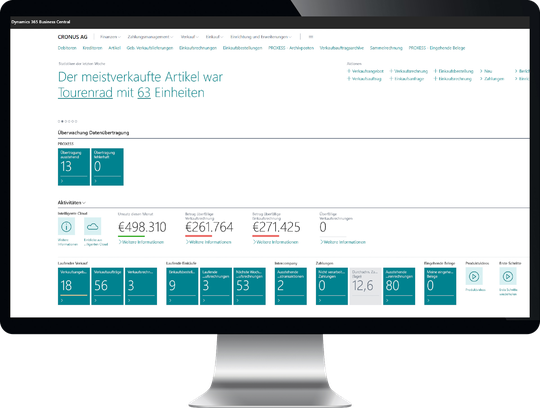The width and height of the screenshot is (540, 408).
Task: Click Dynamics 365 Business Central title
Action: coord(41,22)
